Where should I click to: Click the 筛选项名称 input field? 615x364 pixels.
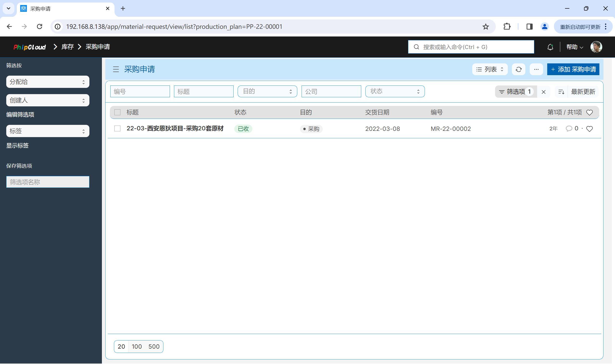[x=48, y=182]
